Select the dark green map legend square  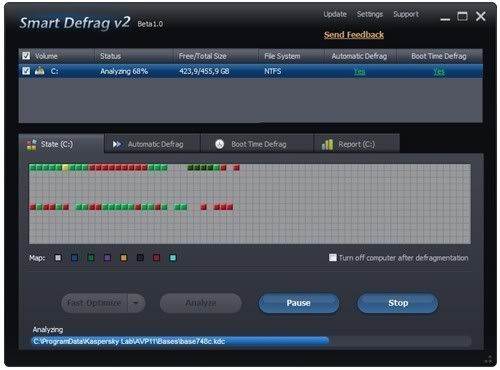[x=91, y=258]
